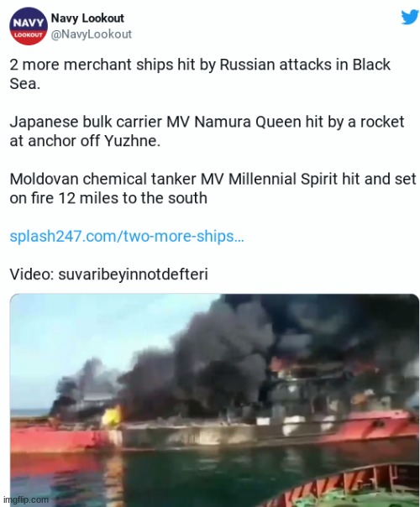The width and height of the screenshot is (420, 507).
Task: Click the white NAVY text in the logo
Action: click(x=29, y=23)
